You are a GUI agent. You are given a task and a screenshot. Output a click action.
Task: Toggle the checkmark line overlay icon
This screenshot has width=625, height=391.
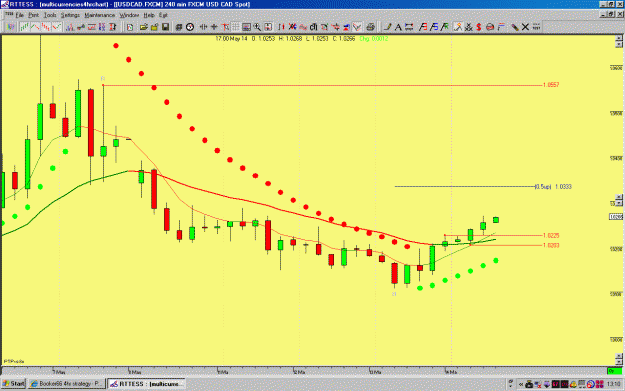click(357, 27)
